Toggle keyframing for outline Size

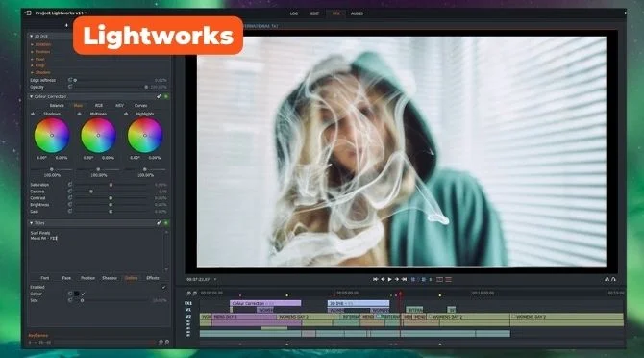[70, 300]
